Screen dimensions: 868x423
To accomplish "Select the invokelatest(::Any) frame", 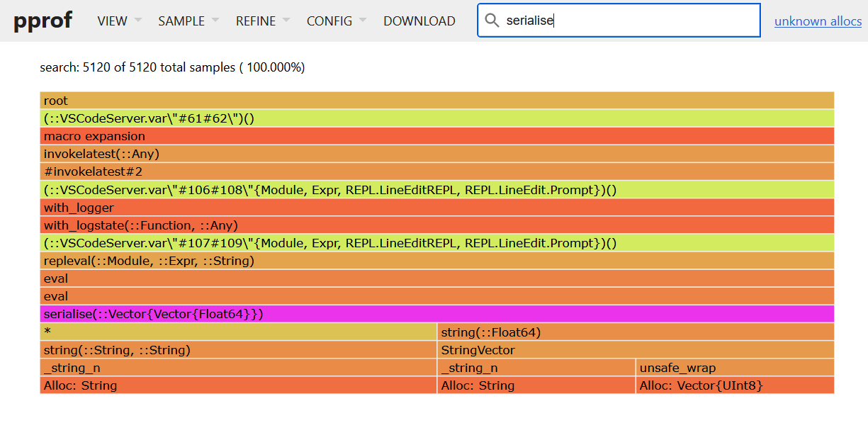I will [436, 154].
